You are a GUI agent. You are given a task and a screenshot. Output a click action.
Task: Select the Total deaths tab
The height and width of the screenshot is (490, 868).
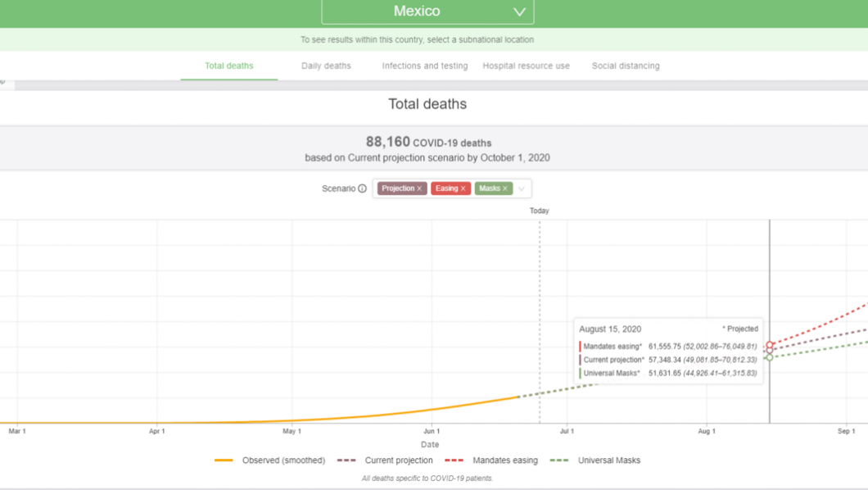(x=229, y=66)
